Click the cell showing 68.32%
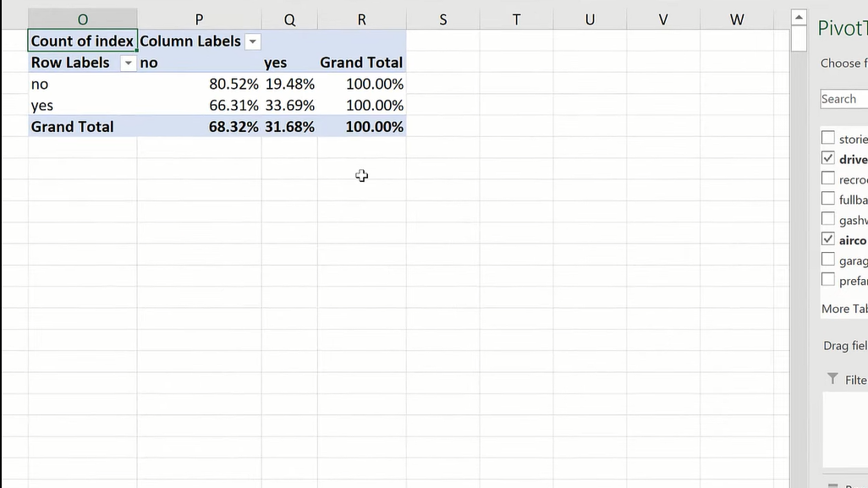Image resolution: width=868 pixels, height=488 pixels. (x=200, y=127)
